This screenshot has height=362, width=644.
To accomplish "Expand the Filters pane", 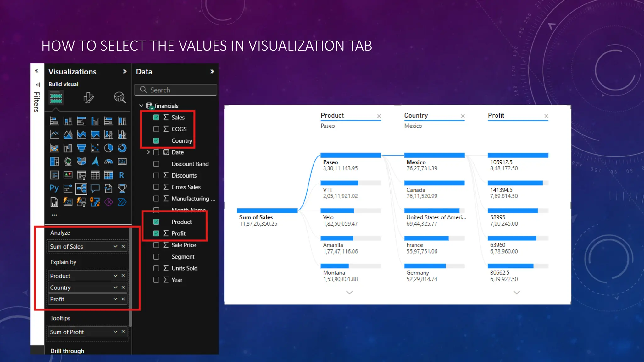I will (x=37, y=71).
